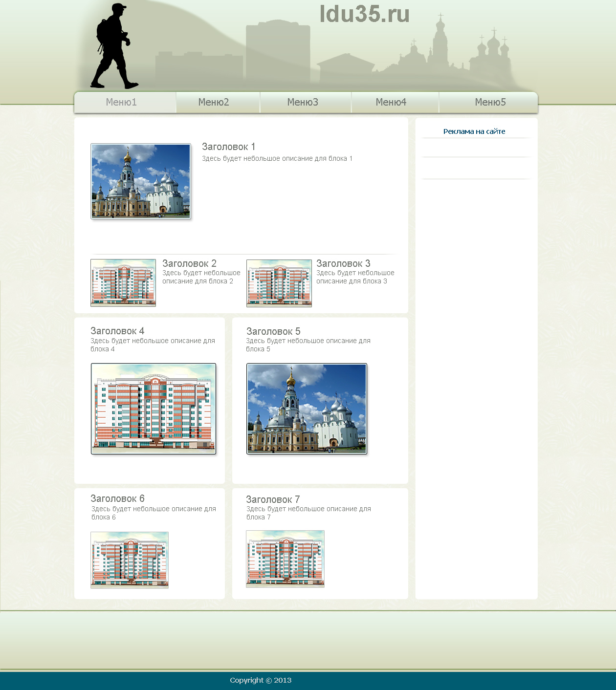Click the Idu35.ru site logo text
This screenshot has width=616, height=690.
coord(364,14)
